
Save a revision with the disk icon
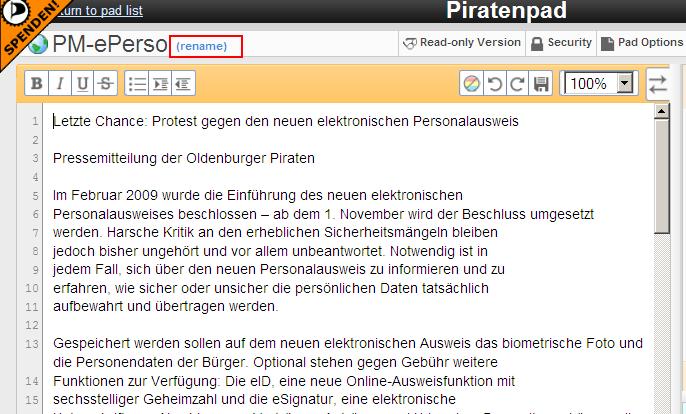tap(541, 83)
